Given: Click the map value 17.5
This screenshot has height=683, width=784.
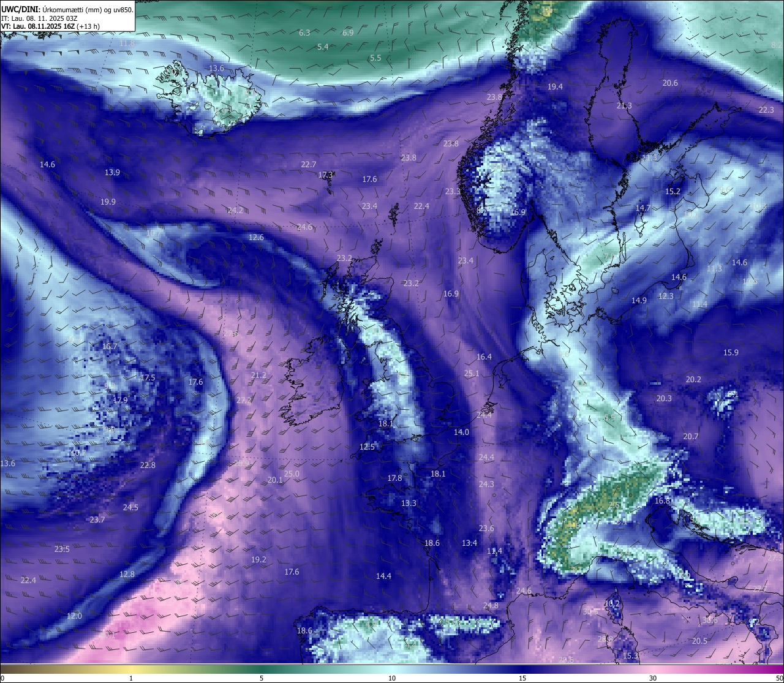Looking at the screenshot, I should (148, 377).
